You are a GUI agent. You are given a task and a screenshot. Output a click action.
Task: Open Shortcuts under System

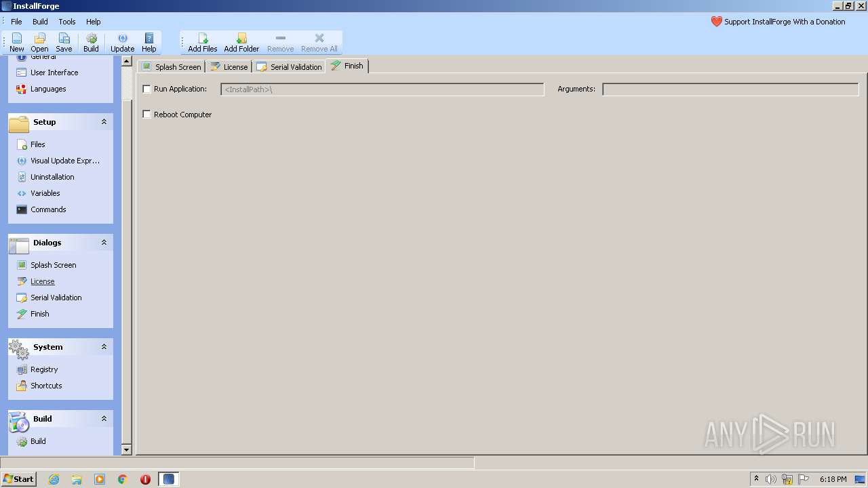pos(46,386)
